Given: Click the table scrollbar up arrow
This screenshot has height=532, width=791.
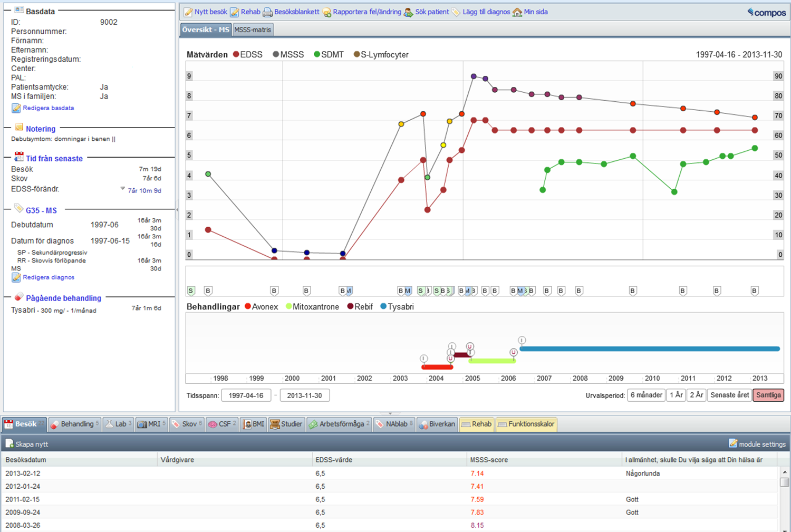Looking at the screenshot, I should click(785, 472).
